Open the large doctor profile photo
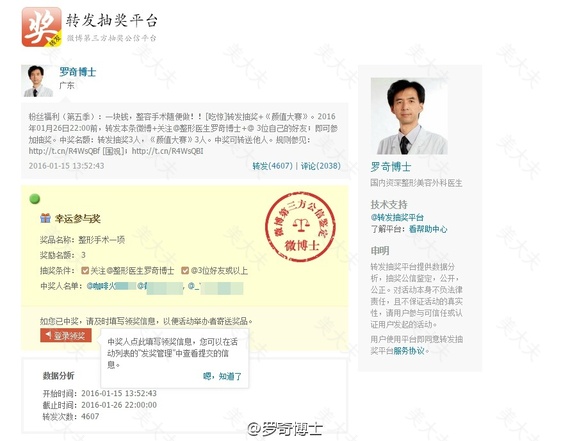The image size is (570, 441). (409, 116)
